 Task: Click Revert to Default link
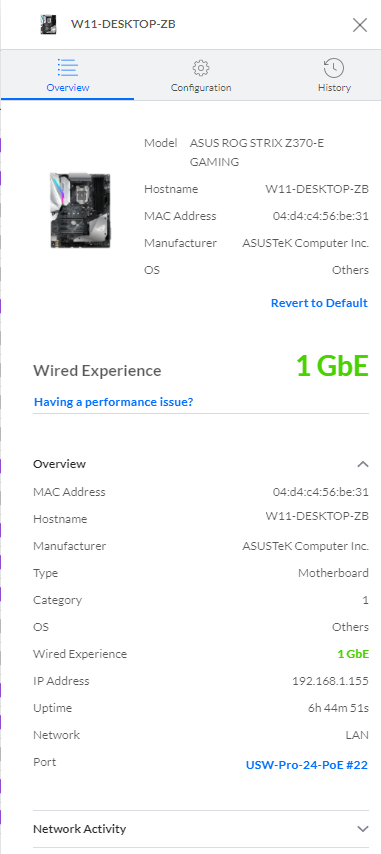coord(319,303)
